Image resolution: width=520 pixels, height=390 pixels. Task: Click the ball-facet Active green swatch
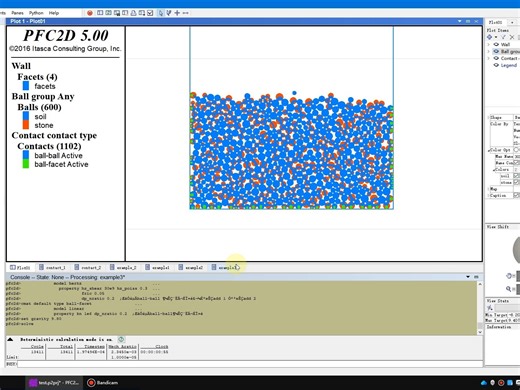pos(26,164)
